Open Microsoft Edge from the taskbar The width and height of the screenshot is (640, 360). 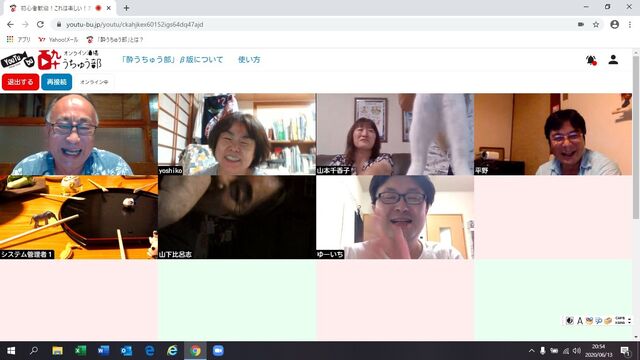click(149, 351)
